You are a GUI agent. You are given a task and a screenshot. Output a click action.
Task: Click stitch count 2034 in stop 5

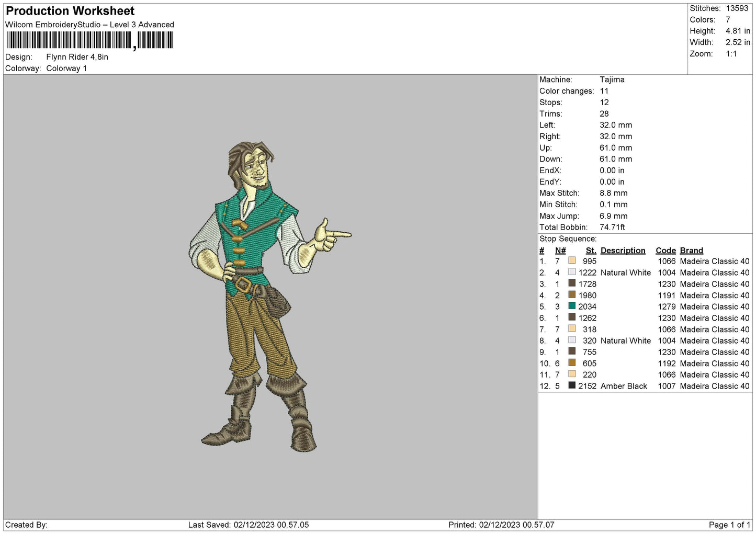pyautogui.click(x=587, y=306)
